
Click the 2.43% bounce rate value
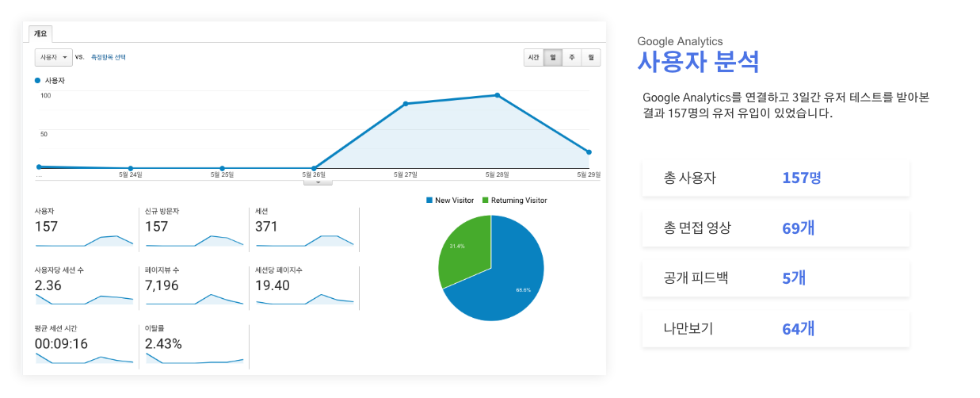pyautogui.click(x=163, y=344)
